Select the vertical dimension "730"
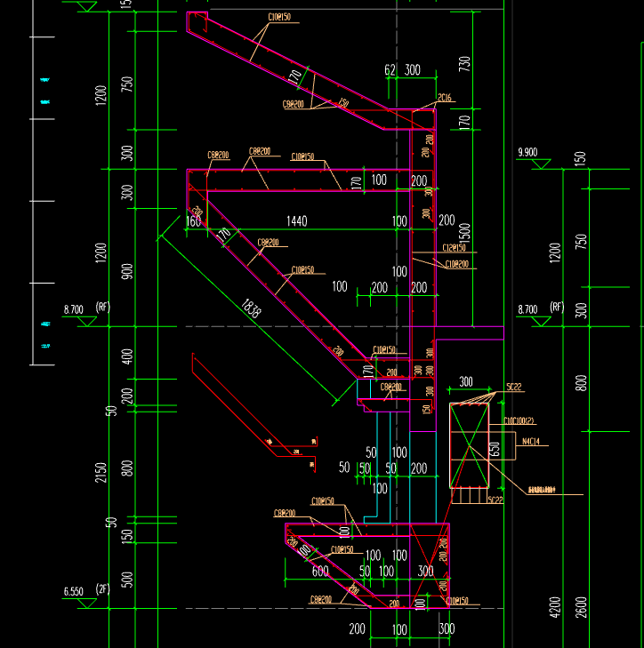The image size is (644, 648). click(464, 64)
